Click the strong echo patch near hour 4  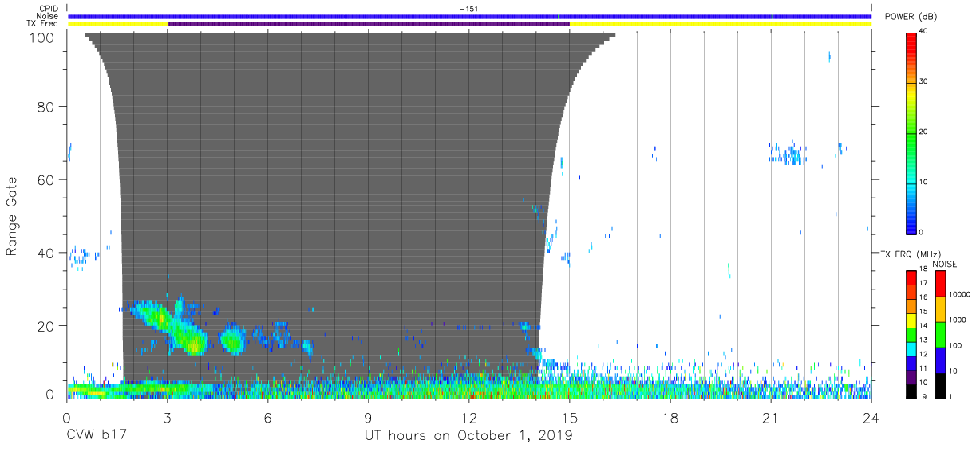[x=192, y=341]
